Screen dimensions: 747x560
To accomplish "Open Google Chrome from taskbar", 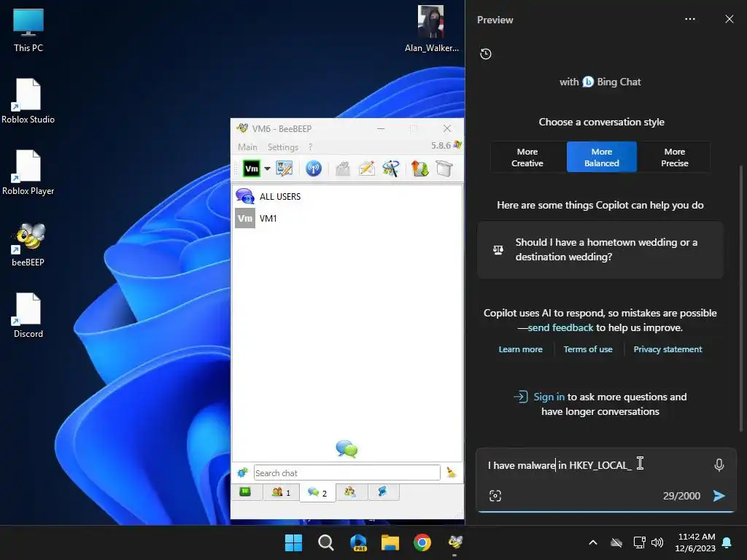I will click(x=422, y=542).
